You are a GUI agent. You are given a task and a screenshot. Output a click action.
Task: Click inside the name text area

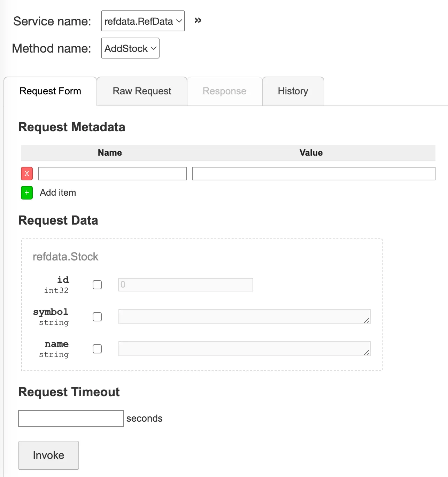click(x=244, y=349)
